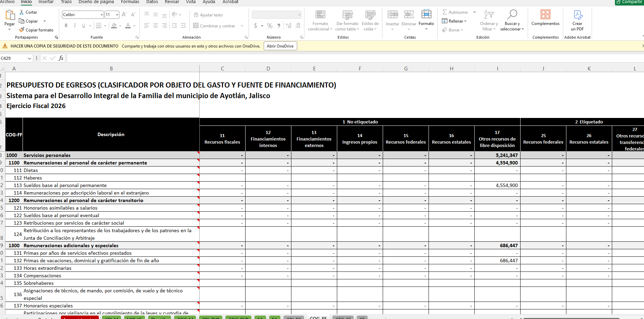Screen dimensions: 644x319
Task: Decrease font size with the smaller A icon
Action: click(133, 15)
